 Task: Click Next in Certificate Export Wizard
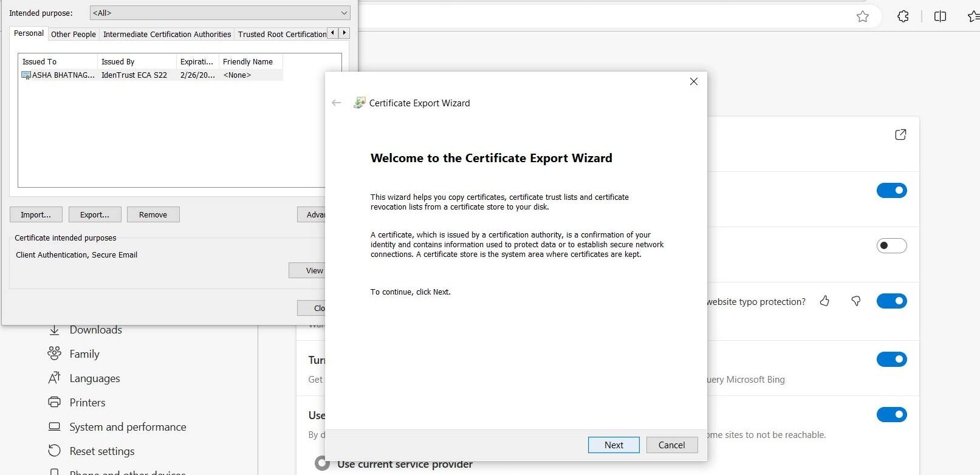point(614,445)
